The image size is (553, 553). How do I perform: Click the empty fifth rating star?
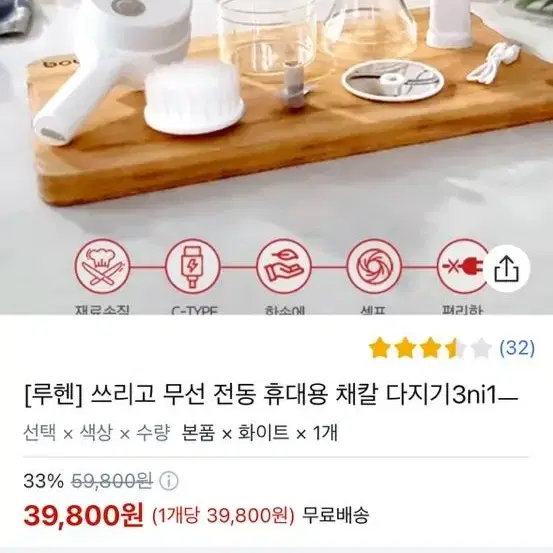coord(481,348)
